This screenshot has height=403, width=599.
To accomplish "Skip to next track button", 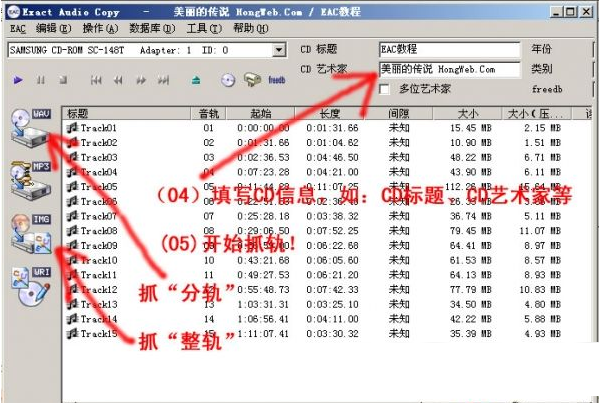I will [164, 80].
